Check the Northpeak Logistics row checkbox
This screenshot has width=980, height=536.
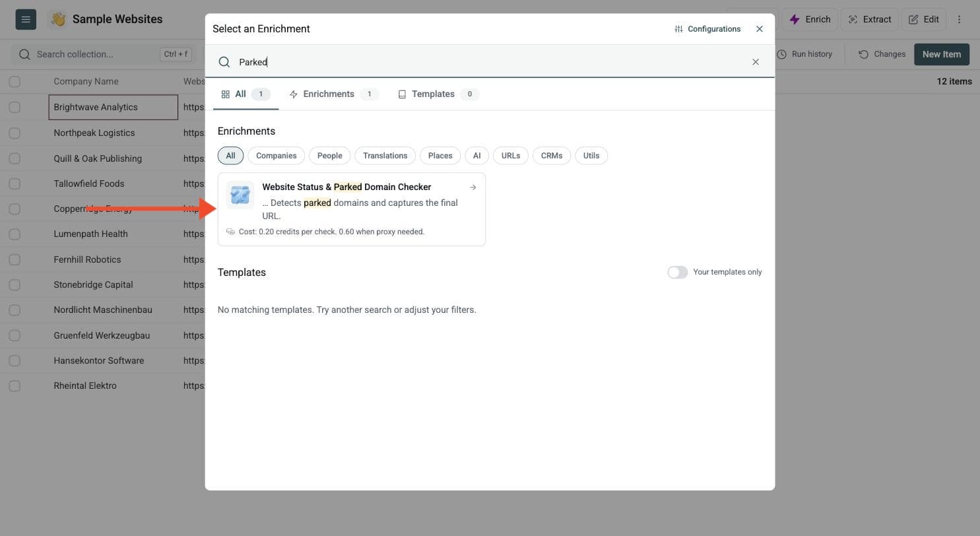tap(15, 133)
